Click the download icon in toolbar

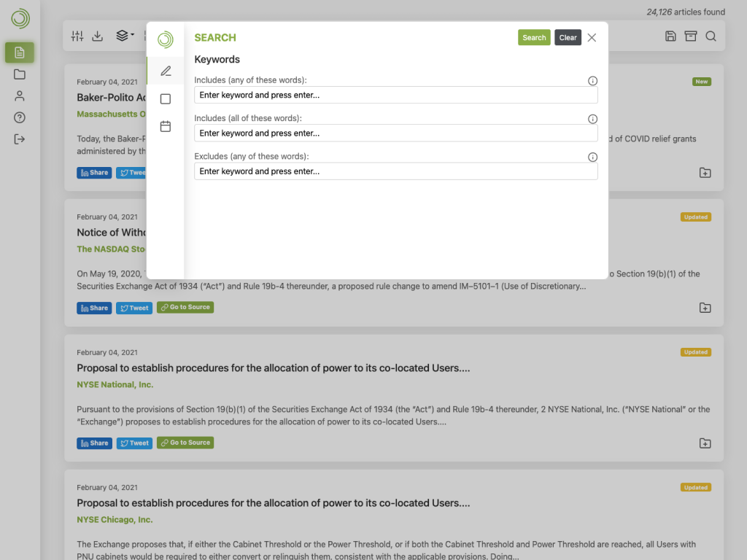pos(97,36)
